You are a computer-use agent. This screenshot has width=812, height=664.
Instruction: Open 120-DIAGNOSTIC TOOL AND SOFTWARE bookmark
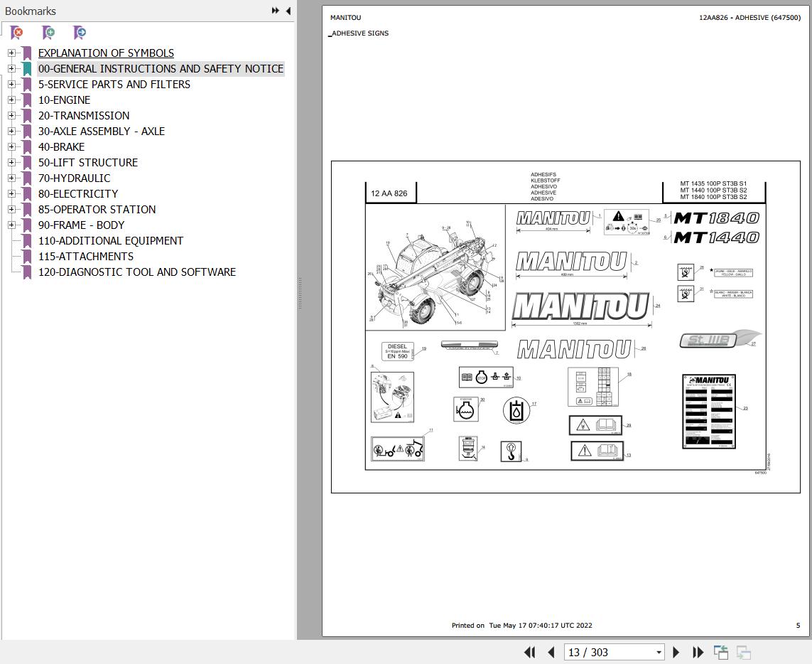[137, 272]
